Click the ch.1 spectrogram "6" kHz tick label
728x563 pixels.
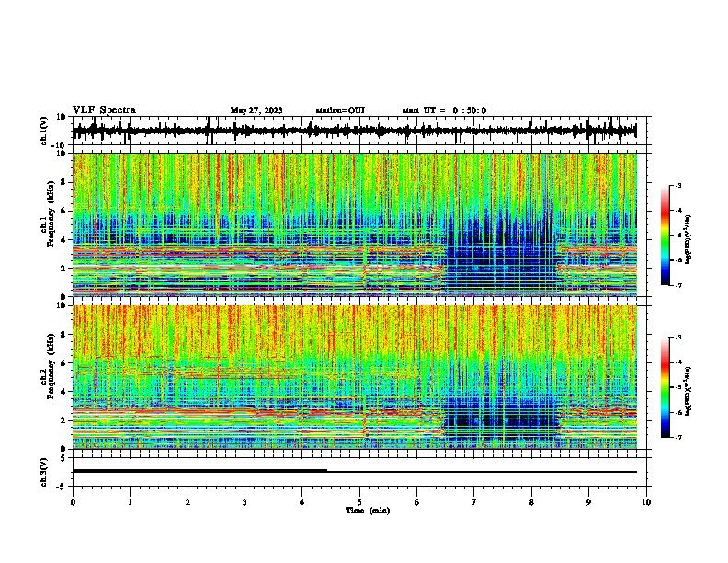(63, 211)
